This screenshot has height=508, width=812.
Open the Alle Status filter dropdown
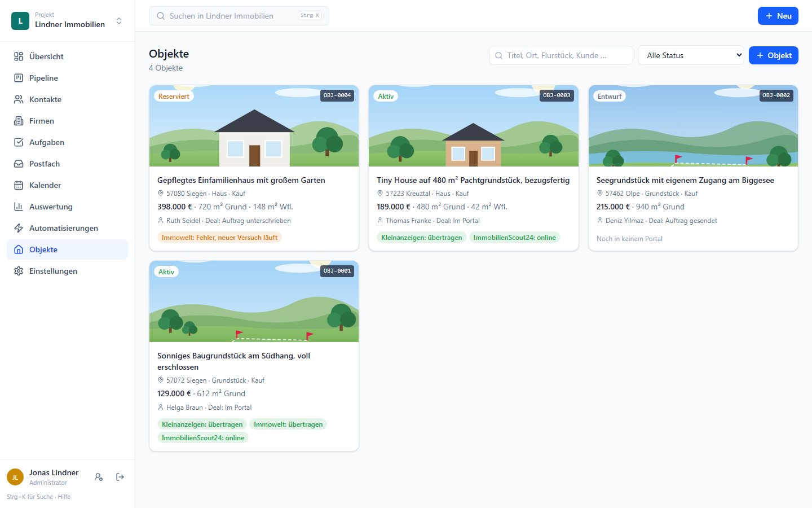691,55
